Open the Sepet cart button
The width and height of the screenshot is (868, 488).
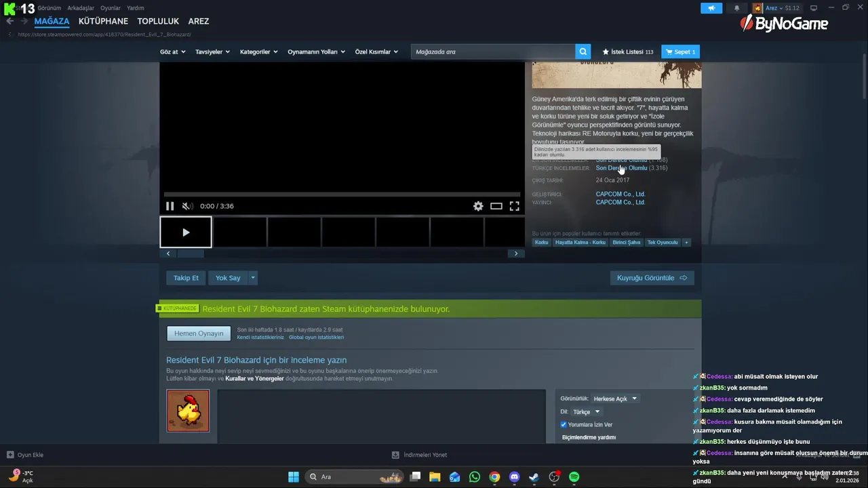[x=680, y=52]
